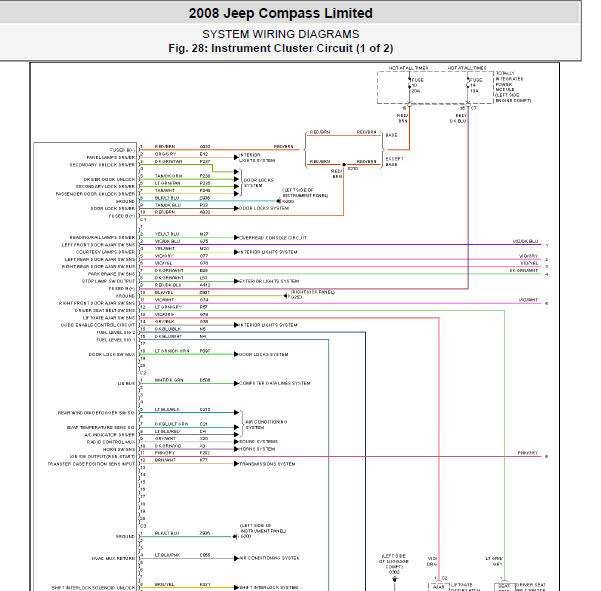Select the "PASSENGER DOOR UNLOCK DRIVER" label

click(95, 194)
